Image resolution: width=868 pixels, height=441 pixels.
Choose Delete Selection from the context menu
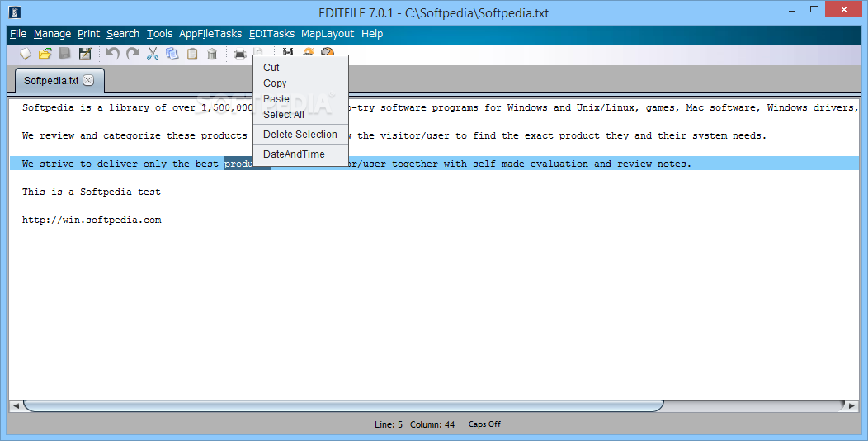(x=300, y=134)
